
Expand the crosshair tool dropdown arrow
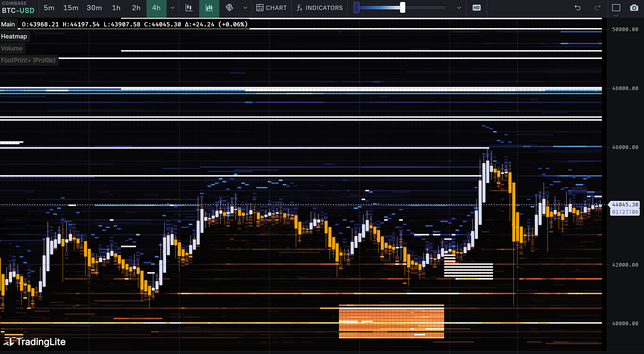[245, 8]
